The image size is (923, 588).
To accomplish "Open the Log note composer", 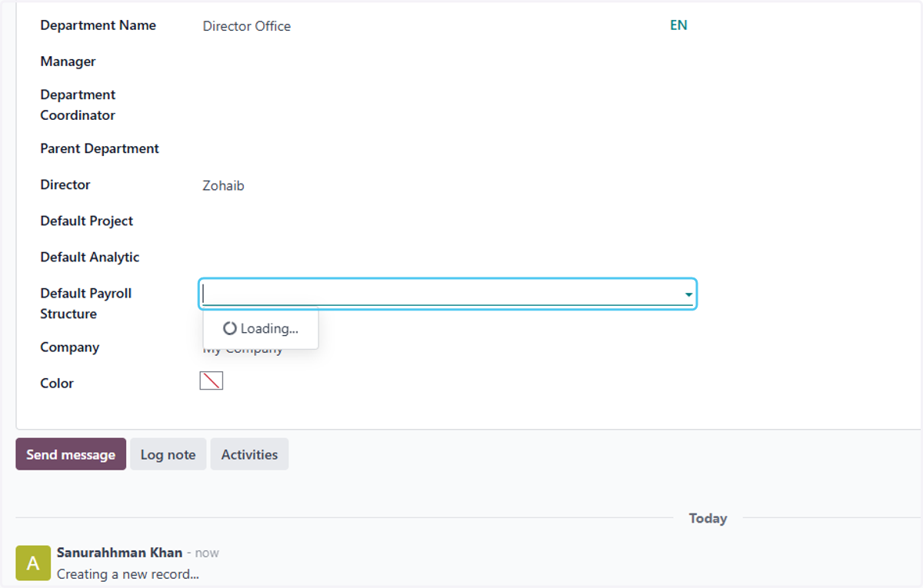I will [x=168, y=454].
